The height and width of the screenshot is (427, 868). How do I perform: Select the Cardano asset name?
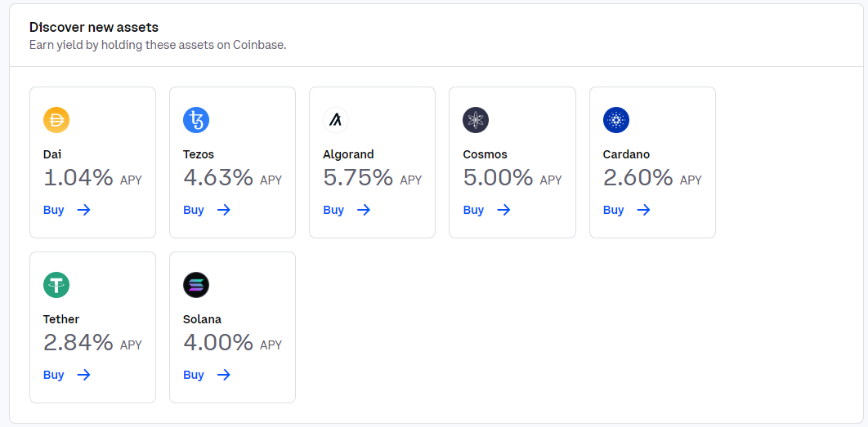tap(626, 154)
